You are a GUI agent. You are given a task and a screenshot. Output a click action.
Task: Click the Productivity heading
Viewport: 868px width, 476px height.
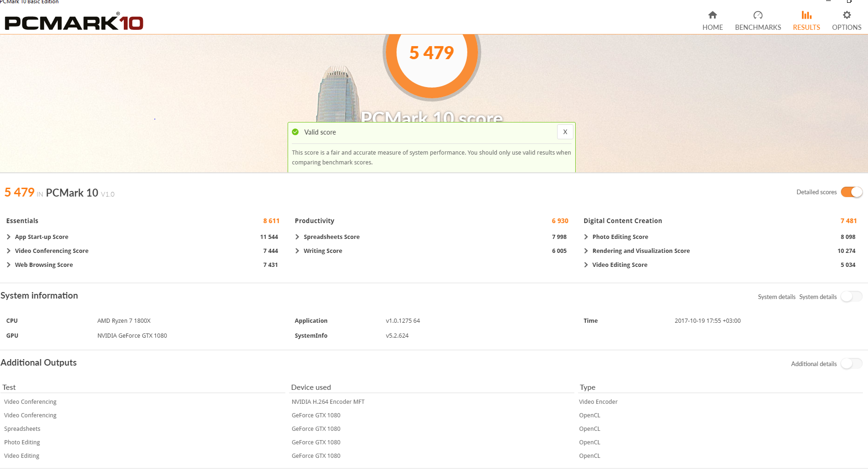pyautogui.click(x=315, y=221)
